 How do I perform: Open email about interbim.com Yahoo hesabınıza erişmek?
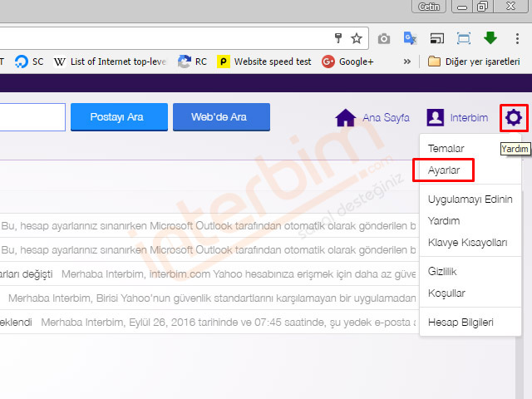pos(209,273)
